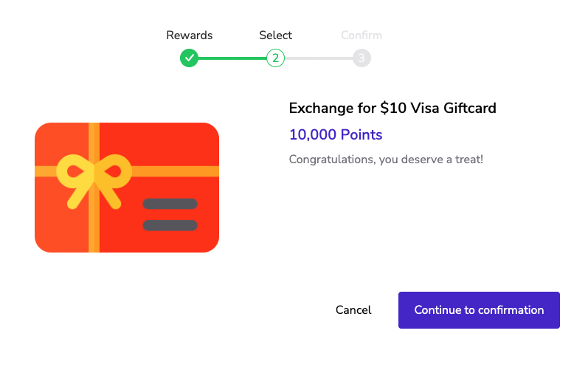Click the Exchange for $10 Visa Giftcard heading
This screenshot has width=588, height=370.
[392, 109]
